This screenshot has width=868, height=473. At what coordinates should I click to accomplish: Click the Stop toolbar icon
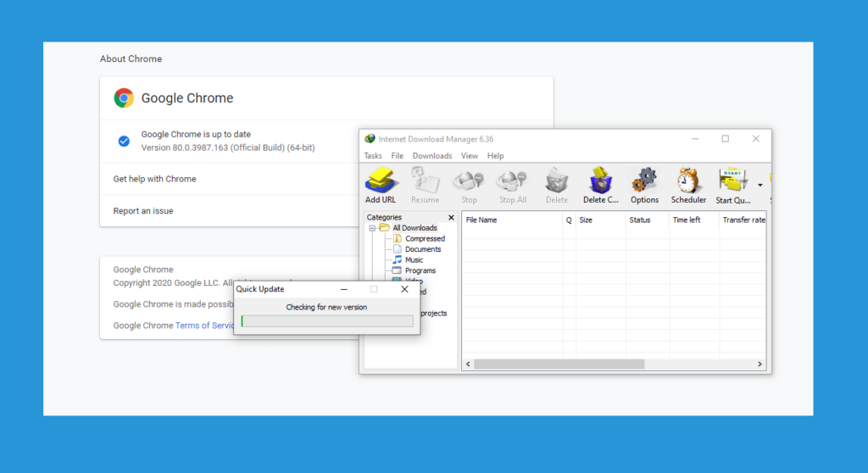(468, 181)
